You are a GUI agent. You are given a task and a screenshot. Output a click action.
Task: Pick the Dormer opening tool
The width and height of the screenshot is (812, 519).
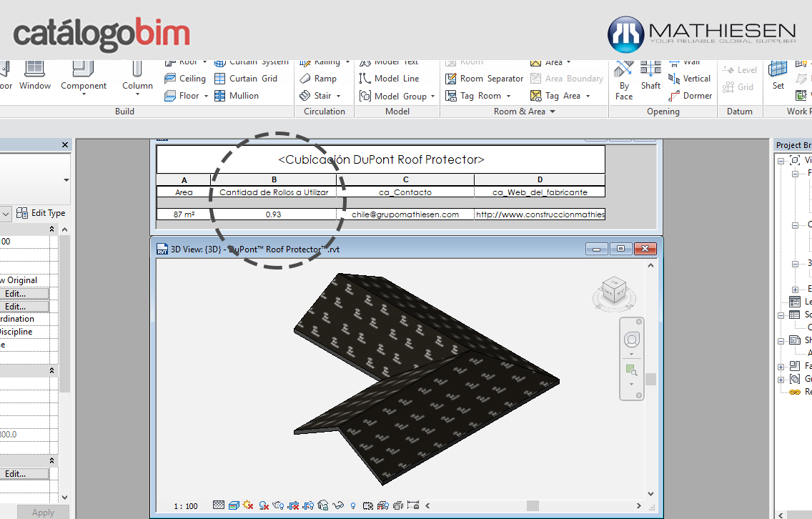pyautogui.click(x=690, y=96)
